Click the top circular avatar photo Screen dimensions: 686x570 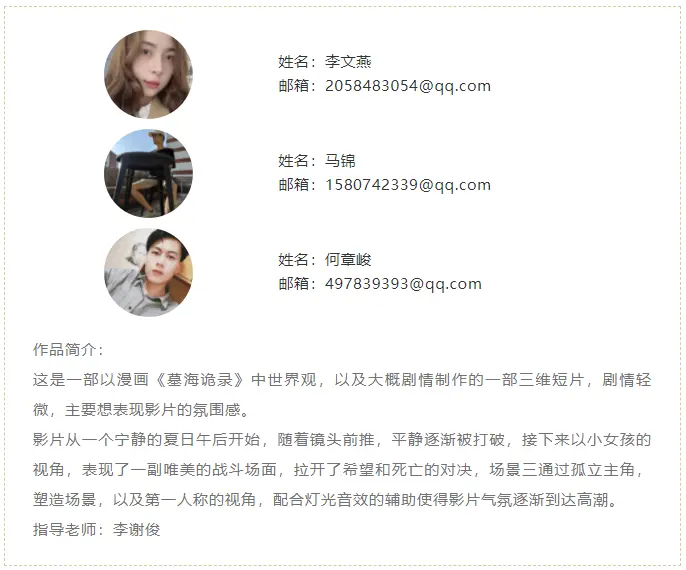coord(148,74)
